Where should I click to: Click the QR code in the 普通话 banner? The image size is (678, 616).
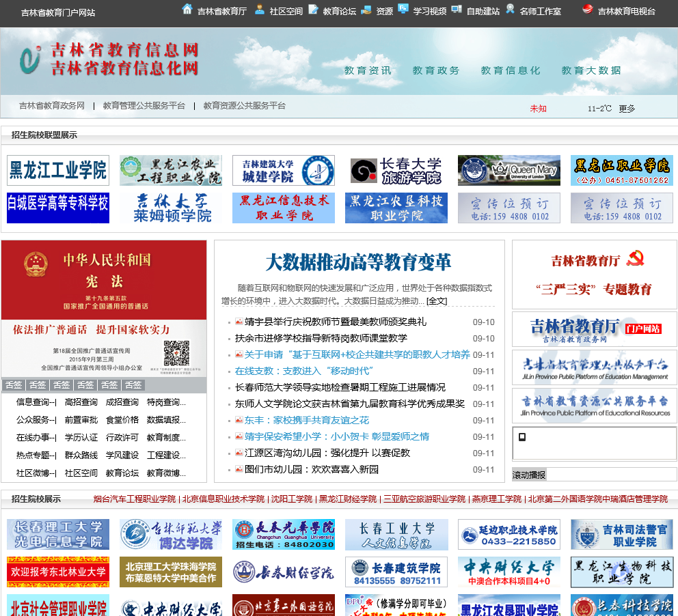pyautogui.click(x=176, y=353)
